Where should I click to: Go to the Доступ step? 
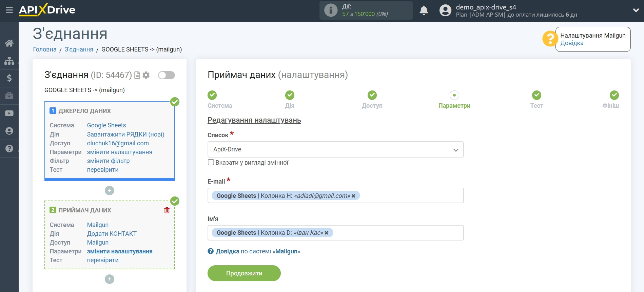(x=372, y=95)
